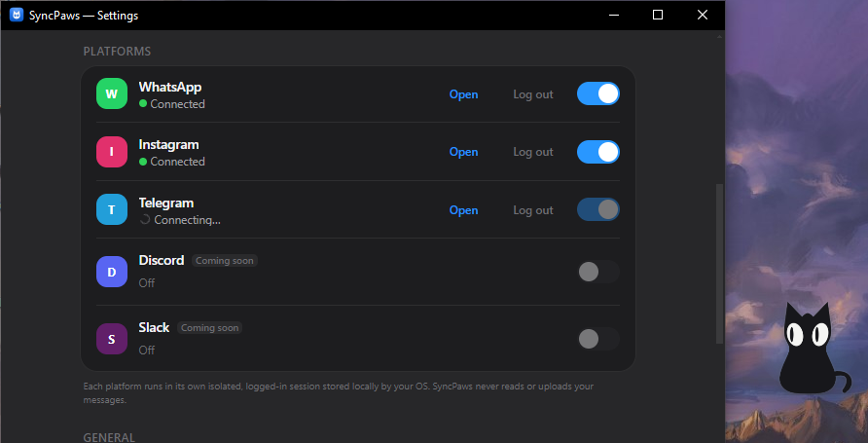Click the green dot beside WhatsApp's Connected status
868x443 pixels.
(x=143, y=103)
